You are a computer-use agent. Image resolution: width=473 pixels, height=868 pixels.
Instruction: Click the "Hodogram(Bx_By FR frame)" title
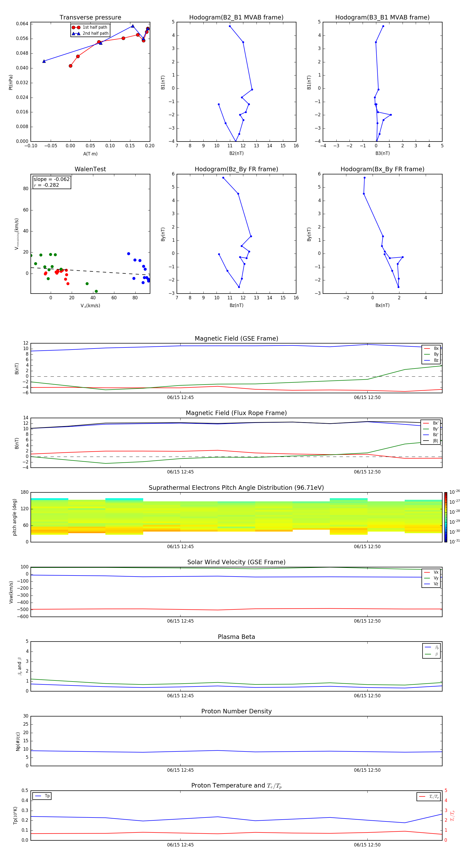pos(382,169)
